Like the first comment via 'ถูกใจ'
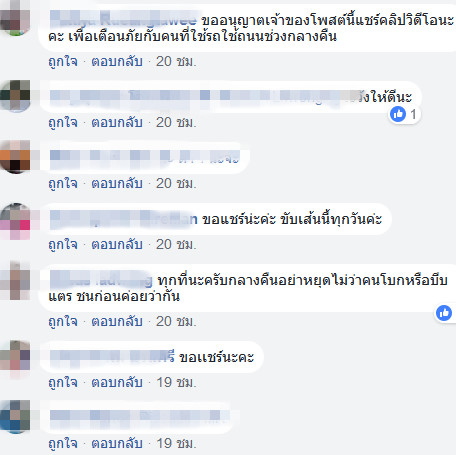 63,62
